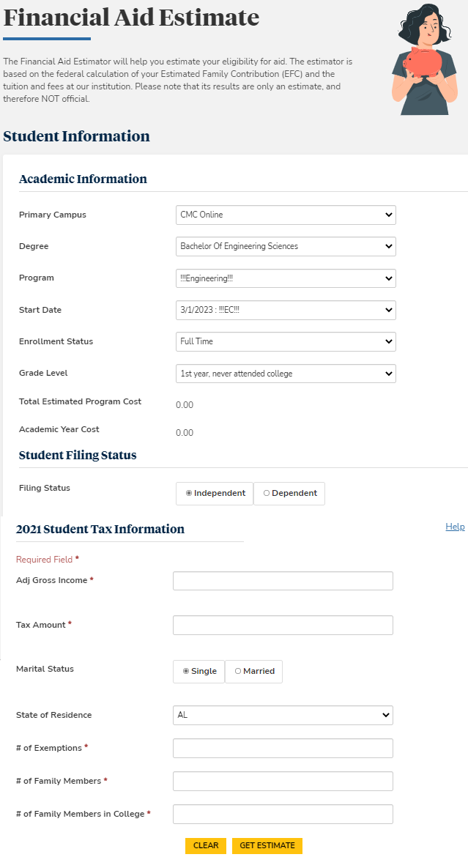Click the Tax Amount field
The image size is (468, 868).
pos(282,625)
